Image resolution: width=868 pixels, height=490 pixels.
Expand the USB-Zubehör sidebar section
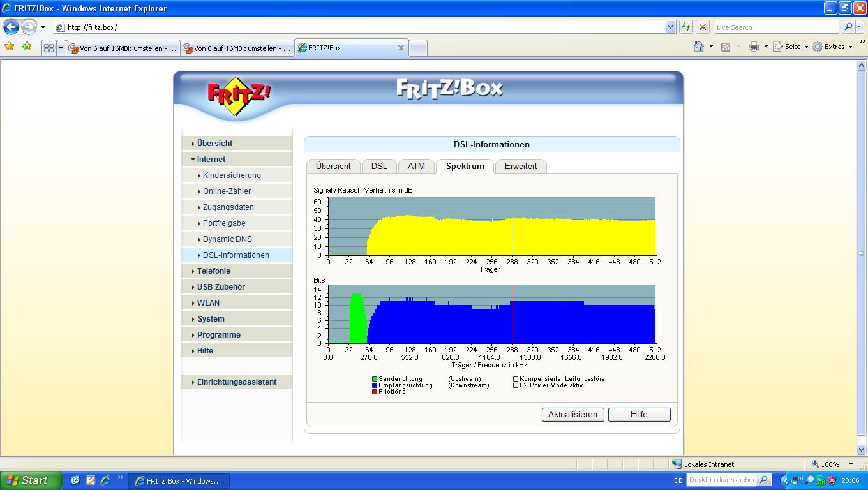point(237,287)
